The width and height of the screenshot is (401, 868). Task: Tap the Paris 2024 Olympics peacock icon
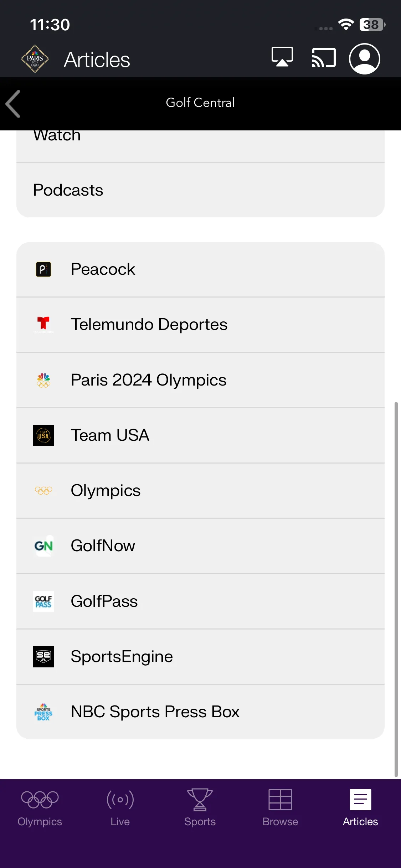click(x=43, y=380)
